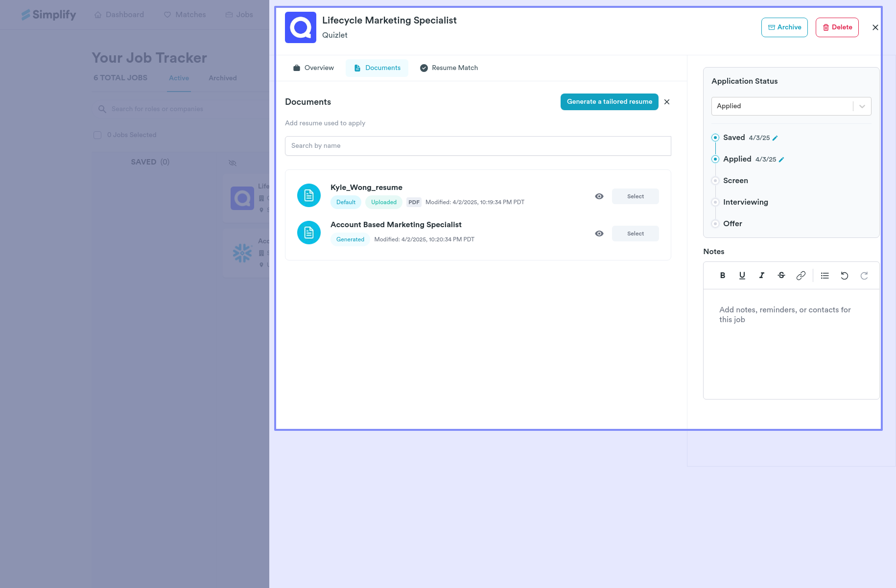Edit the Saved date pencil icon
The height and width of the screenshot is (588, 896).
775,138
